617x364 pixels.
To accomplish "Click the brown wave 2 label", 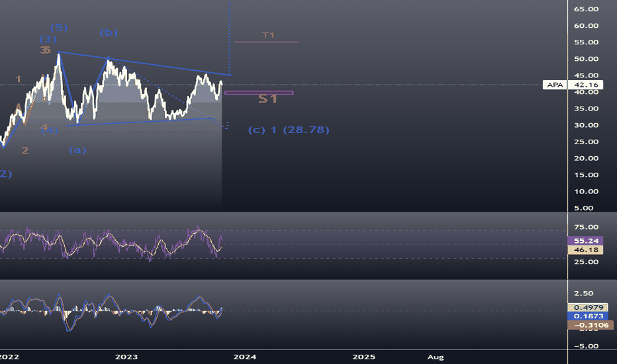I will point(24,150).
